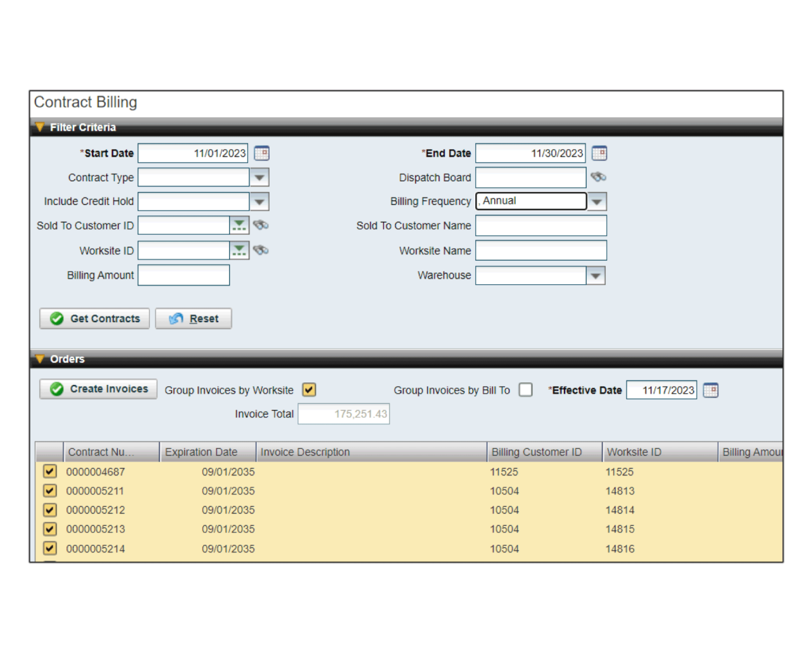Viewport: 812px width, 652px height.
Task: Expand the Billing Frequency dropdown
Action: tap(596, 202)
